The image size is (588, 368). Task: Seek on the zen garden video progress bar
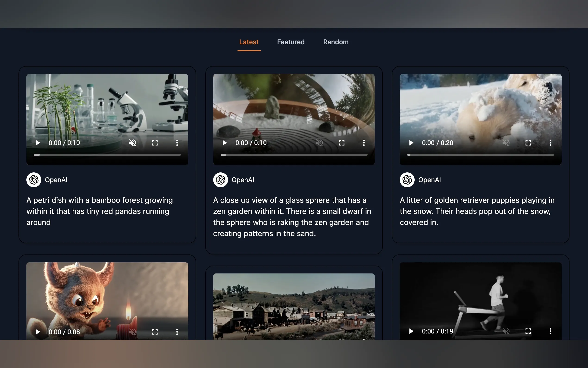point(294,155)
